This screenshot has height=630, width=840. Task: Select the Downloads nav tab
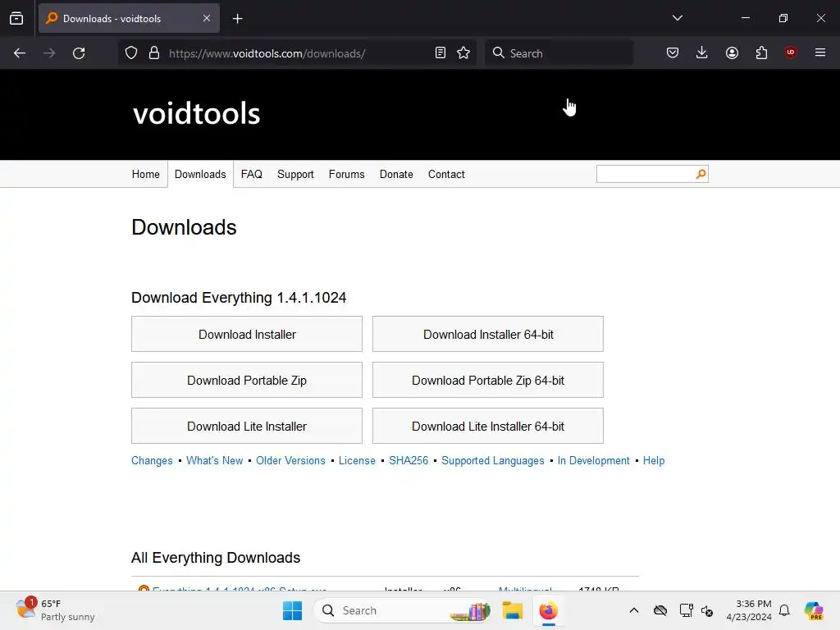pyautogui.click(x=200, y=174)
